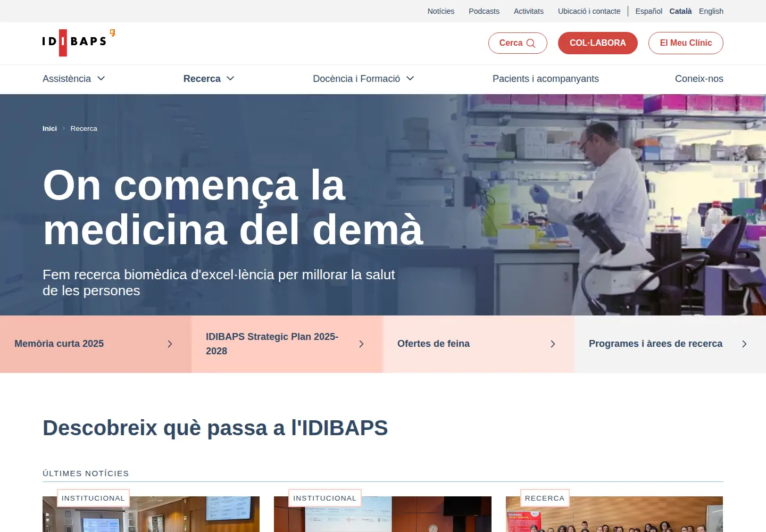Open Podcasts in top bar
This screenshot has width=766, height=532.
coord(484,11)
